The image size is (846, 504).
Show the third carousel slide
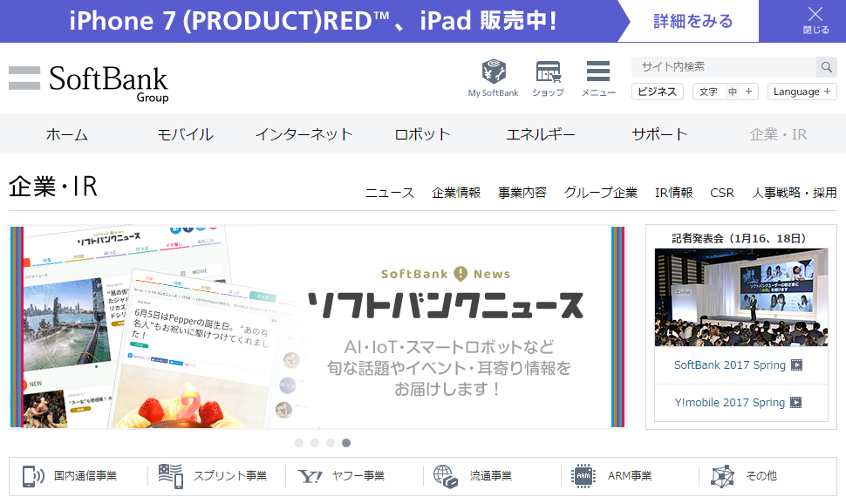tap(331, 443)
